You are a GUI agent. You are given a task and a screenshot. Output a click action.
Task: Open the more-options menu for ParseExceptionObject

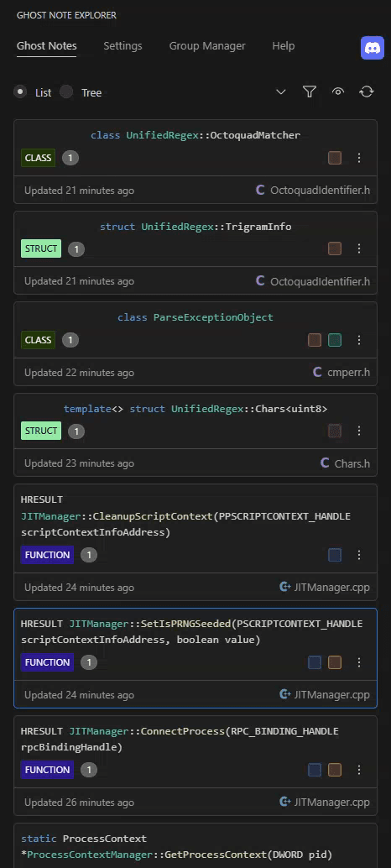359,340
